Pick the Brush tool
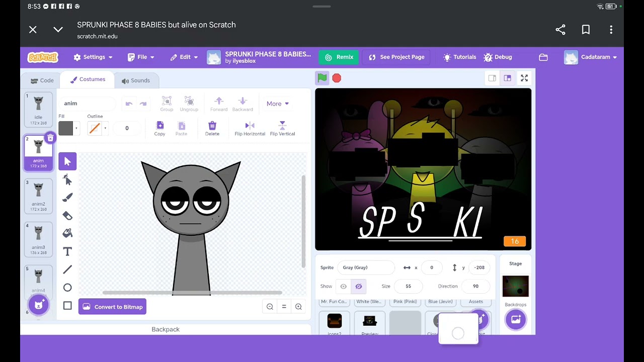This screenshot has width=644, height=362. tap(67, 198)
